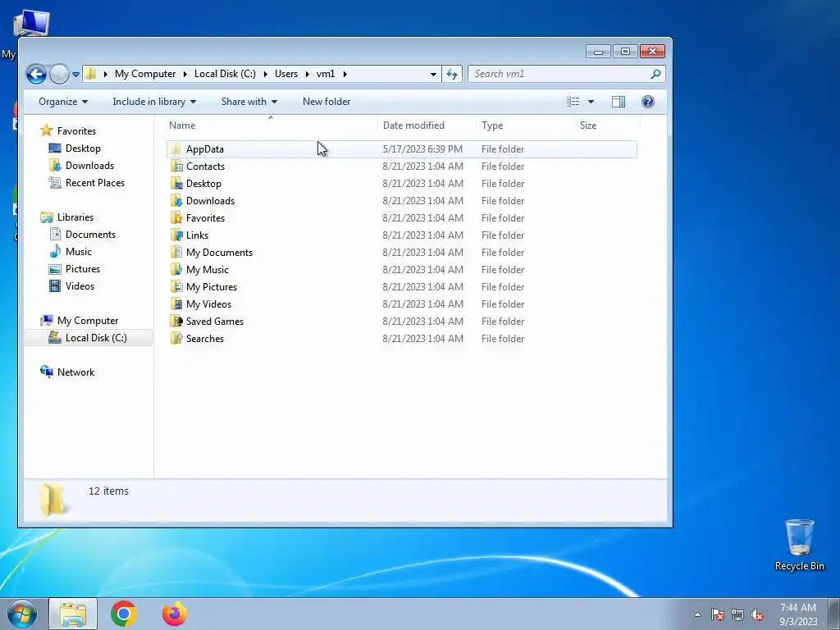Open the Windows Start menu

[22, 614]
